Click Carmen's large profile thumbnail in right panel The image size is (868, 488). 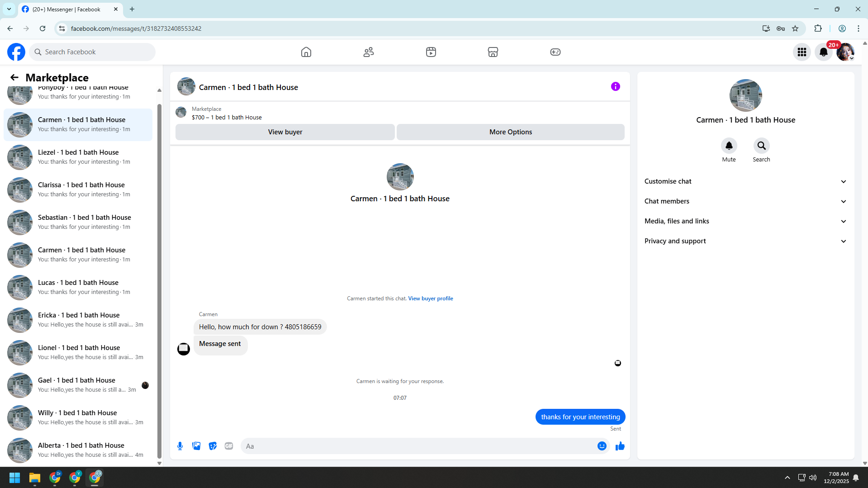coord(745,95)
